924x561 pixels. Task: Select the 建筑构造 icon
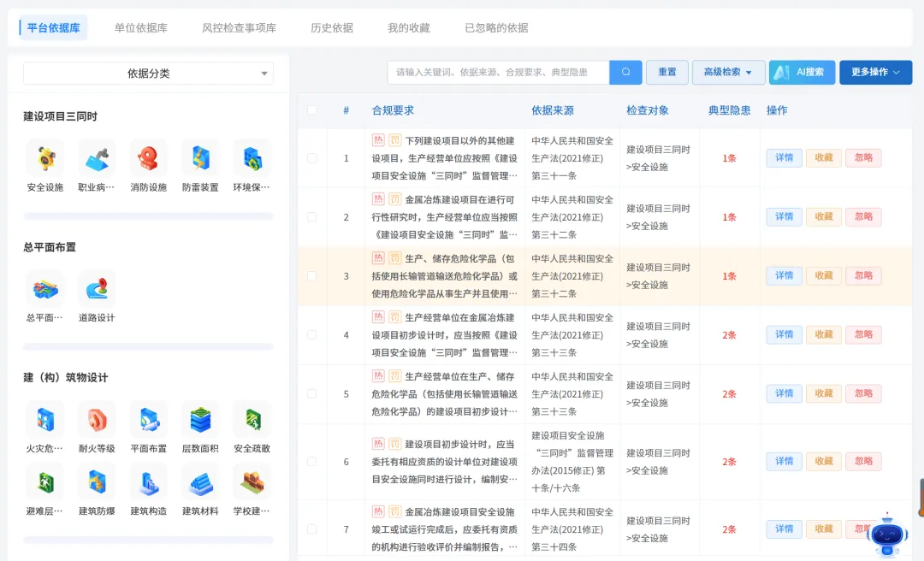[x=149, y=482]
